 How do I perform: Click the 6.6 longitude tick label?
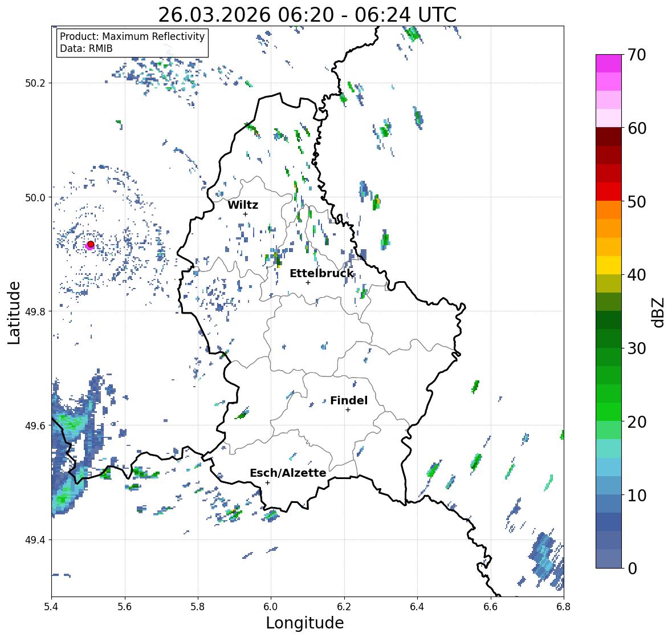click(490, 607)
